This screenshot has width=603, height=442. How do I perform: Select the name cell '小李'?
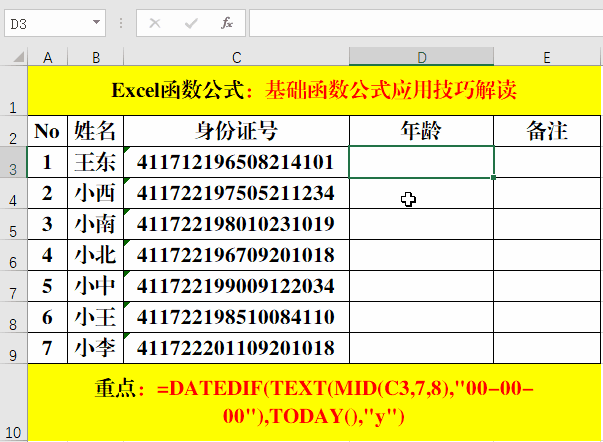(x=95, y=348)
